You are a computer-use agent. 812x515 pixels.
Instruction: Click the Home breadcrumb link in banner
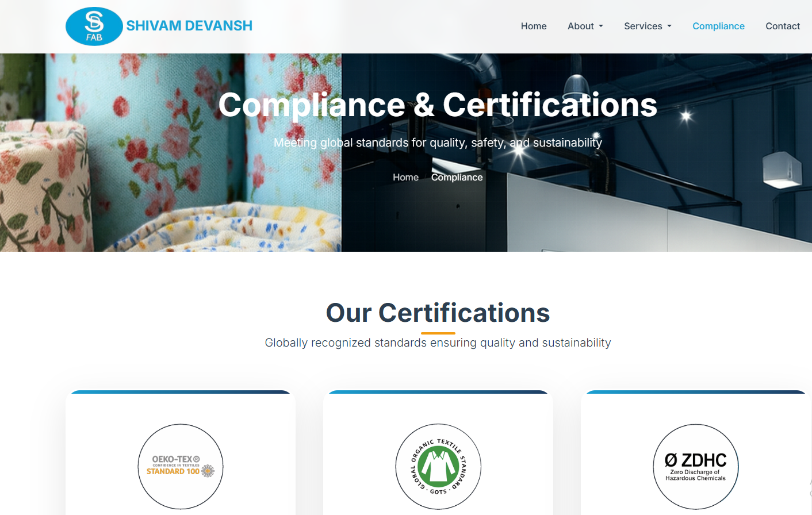click(405, 177)
